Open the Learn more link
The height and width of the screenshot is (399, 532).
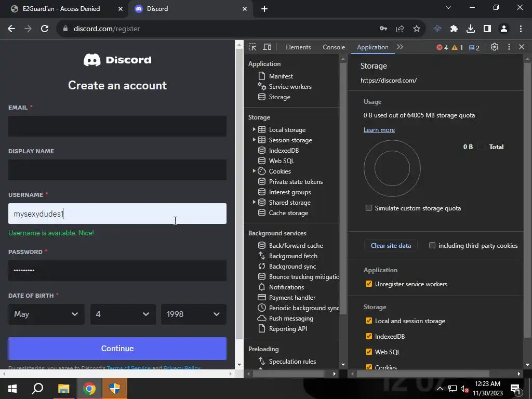click(379, 129)
